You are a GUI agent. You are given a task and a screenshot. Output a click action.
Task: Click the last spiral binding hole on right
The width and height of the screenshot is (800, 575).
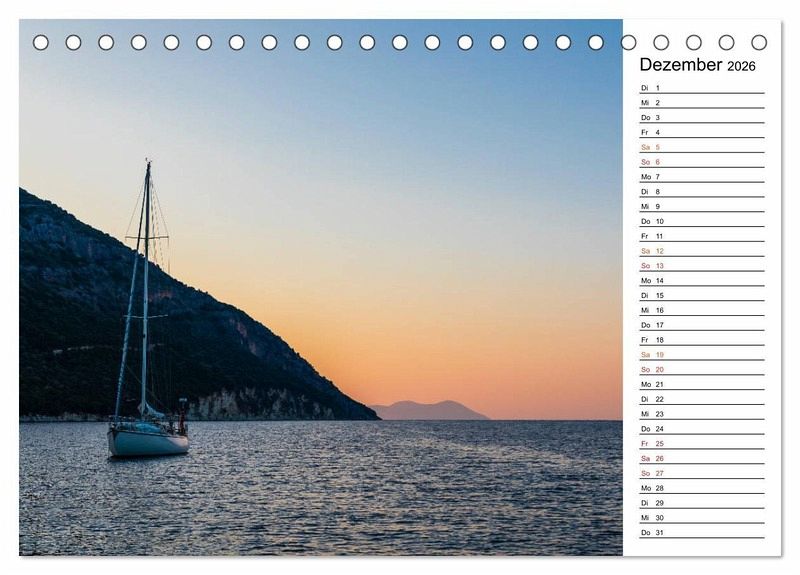[759, 42]
